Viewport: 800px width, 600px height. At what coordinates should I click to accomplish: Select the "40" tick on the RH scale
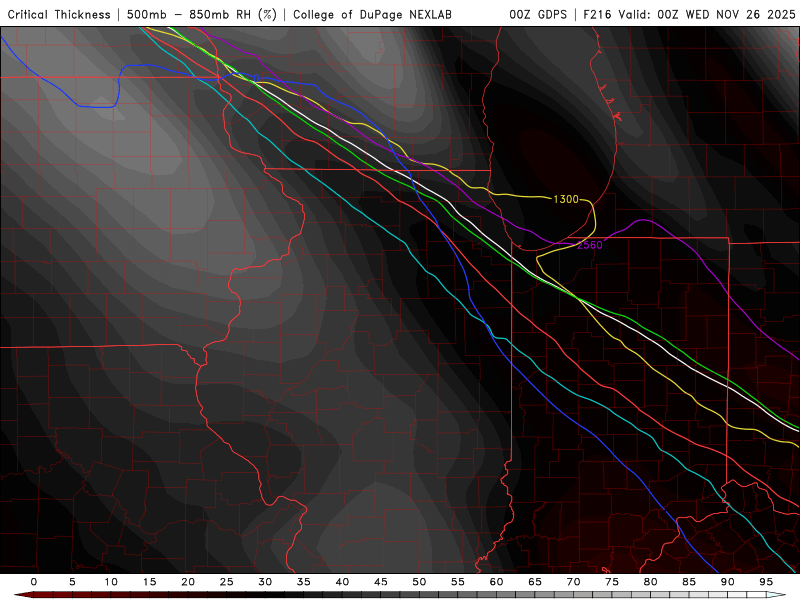[342, 582]
